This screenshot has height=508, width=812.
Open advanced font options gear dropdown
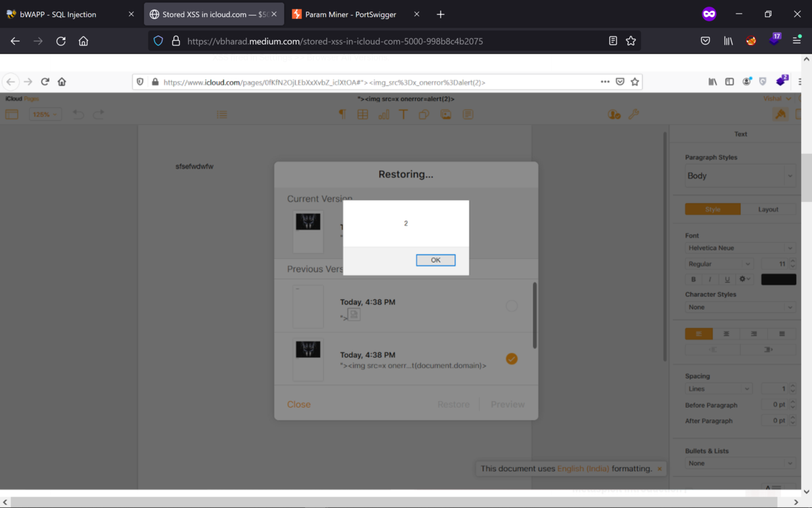[744, 279]
